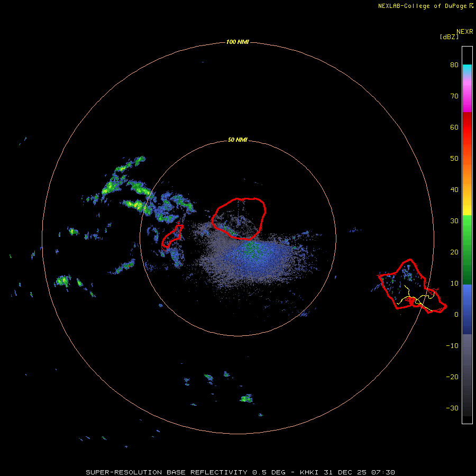The width and height of the screenshot is (476, 476).
Task: Select the 80 dBZ legend value
Action: pyautogui.click(x=454, y=65)
